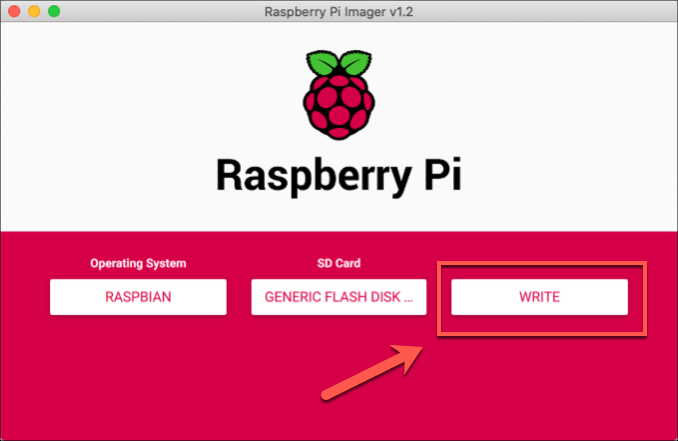
Task: Open the RASPBIAN operating system chooser
Action: click(138, 297)
